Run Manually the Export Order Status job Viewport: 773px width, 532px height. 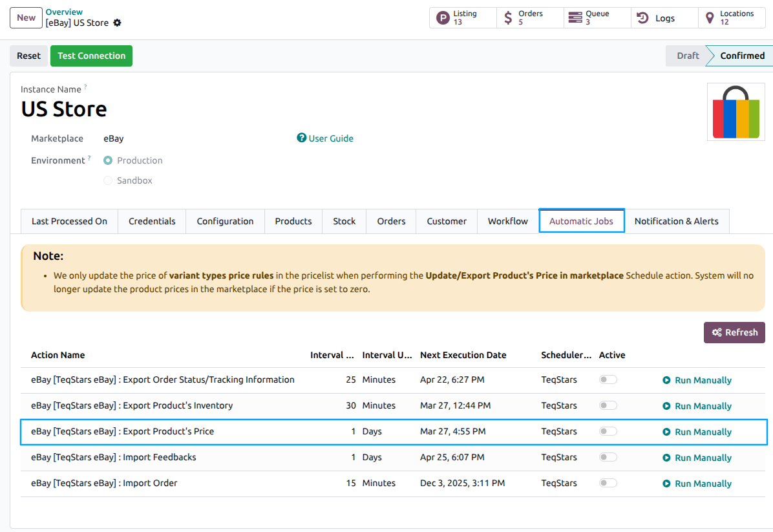[703, 380]
